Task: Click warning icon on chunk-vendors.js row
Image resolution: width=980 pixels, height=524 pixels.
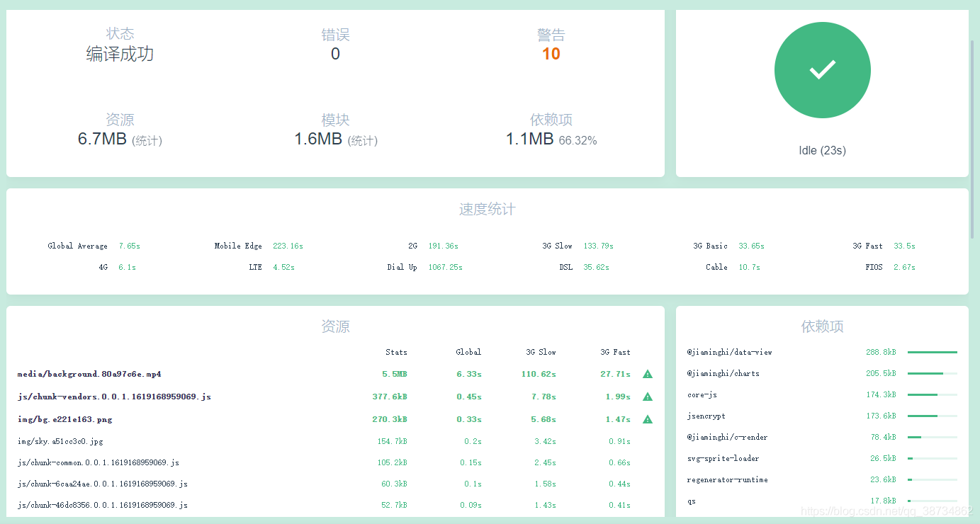Action: [647, 396]
